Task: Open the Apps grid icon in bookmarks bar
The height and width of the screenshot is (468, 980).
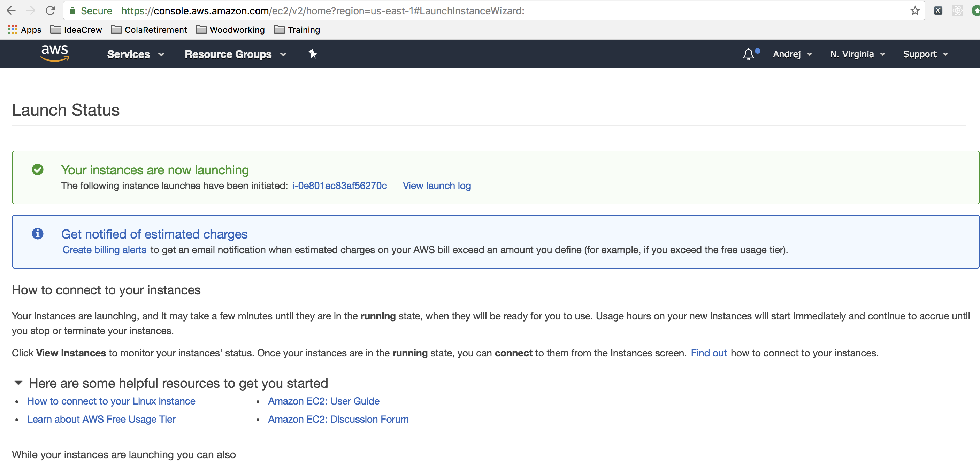Action: point(13,30)
